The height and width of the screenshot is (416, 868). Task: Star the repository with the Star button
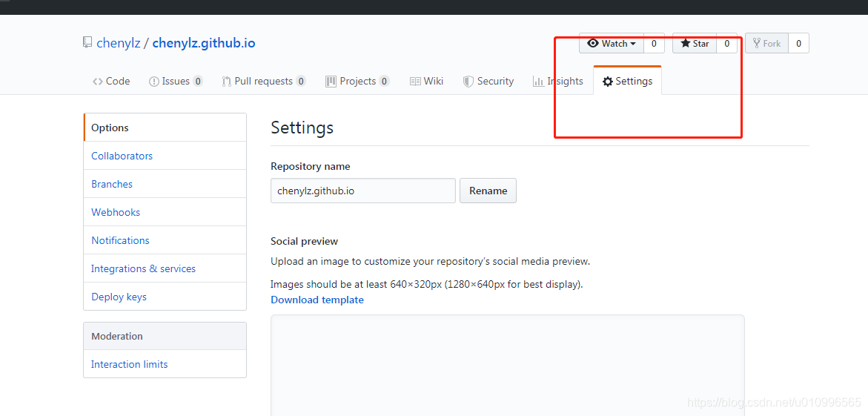pos(695,43)
